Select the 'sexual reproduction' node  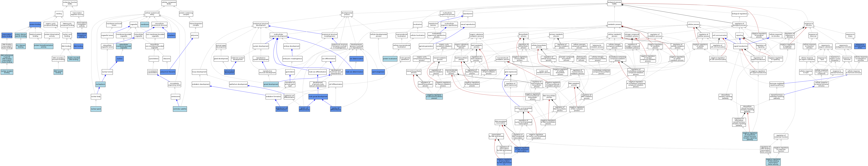468,25
